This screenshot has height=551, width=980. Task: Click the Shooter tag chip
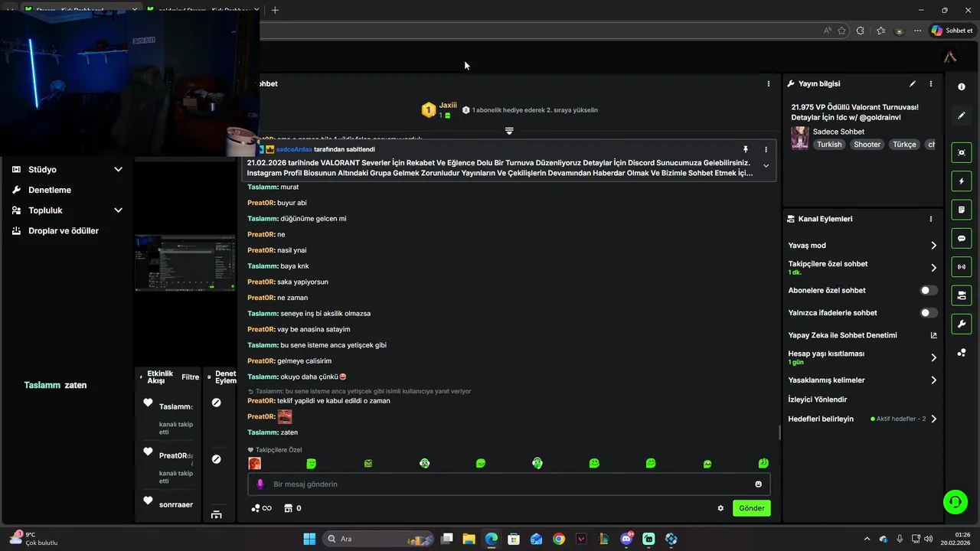(867, 145)
